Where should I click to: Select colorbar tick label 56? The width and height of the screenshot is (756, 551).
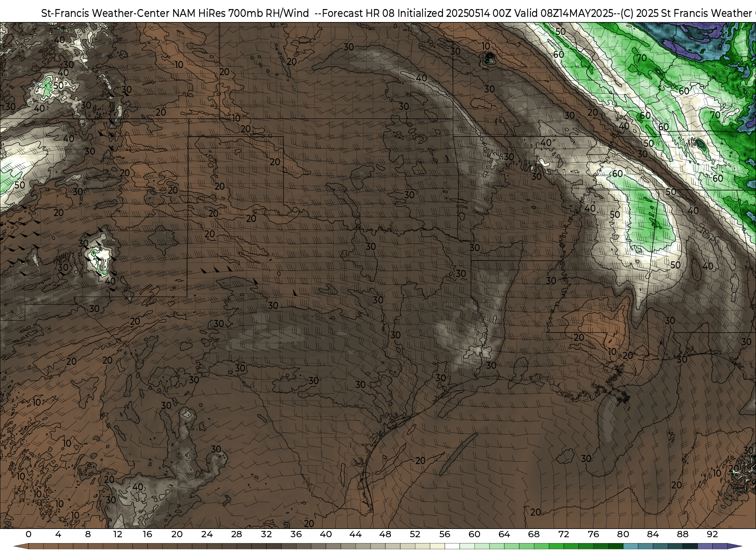pos(445,534)
